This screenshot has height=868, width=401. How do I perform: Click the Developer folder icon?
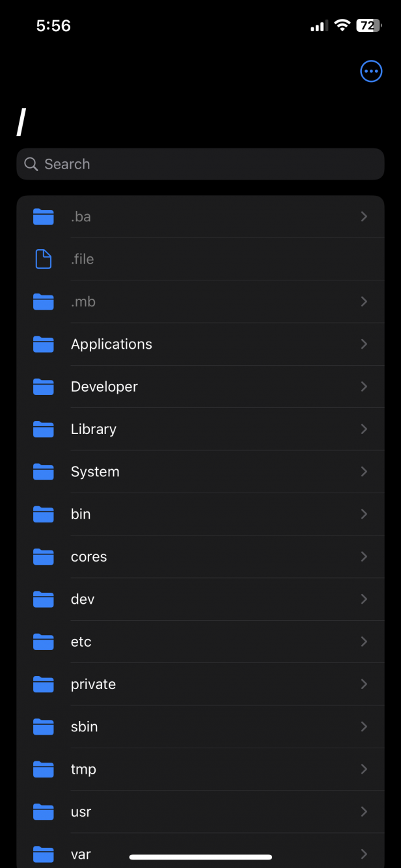click(44, 387)
